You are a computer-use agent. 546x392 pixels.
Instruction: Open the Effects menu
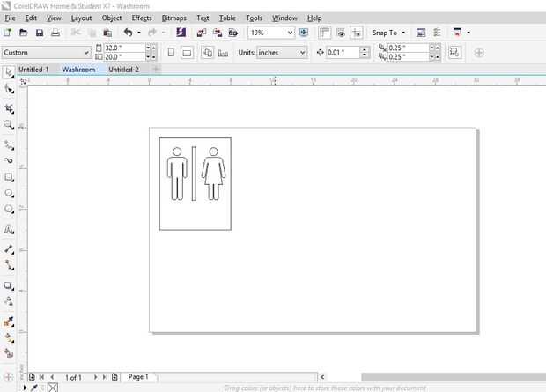pyautogui.click(x=142, y=18)
